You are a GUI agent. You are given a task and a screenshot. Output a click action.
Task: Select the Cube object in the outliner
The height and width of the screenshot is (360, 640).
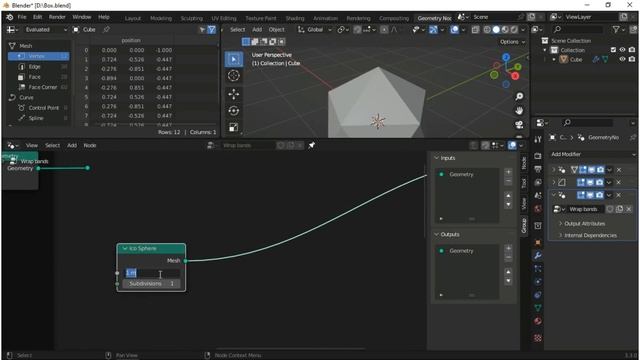coord(576,60)
